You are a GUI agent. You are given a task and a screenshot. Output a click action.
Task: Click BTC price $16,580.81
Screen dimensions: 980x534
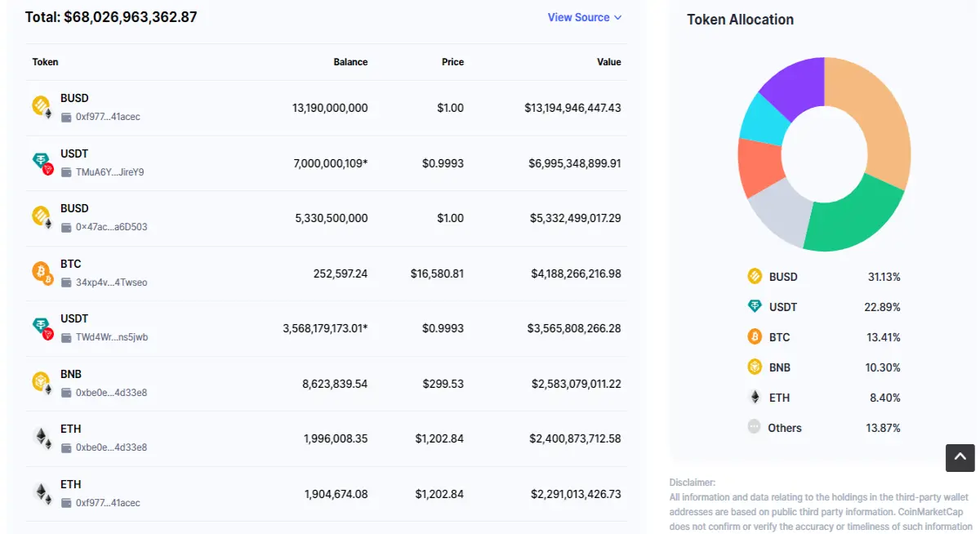(437, 274)
